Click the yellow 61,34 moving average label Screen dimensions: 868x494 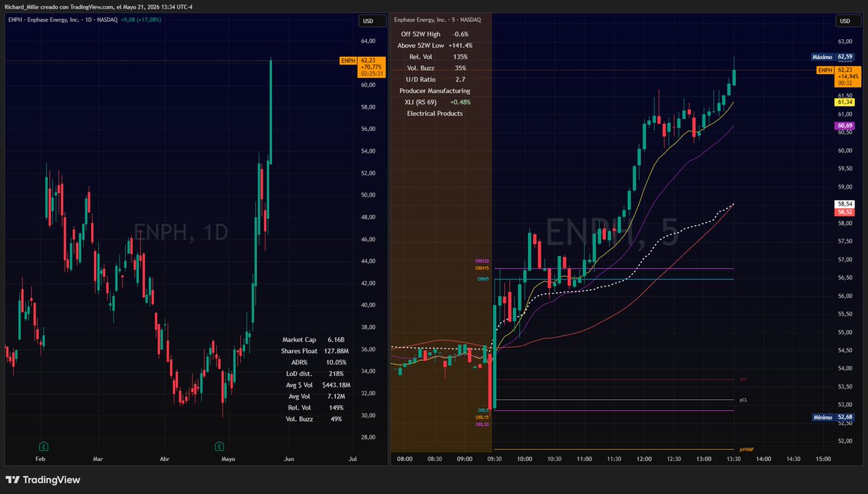pos(845,103)
